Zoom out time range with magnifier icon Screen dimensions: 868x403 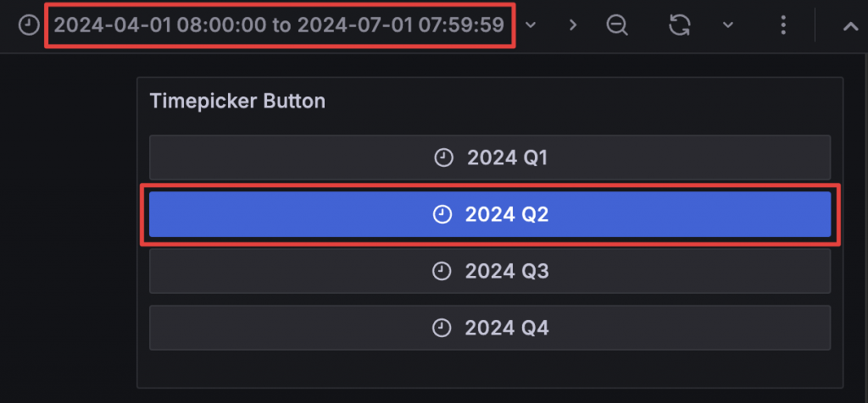[x=618, y=25]
